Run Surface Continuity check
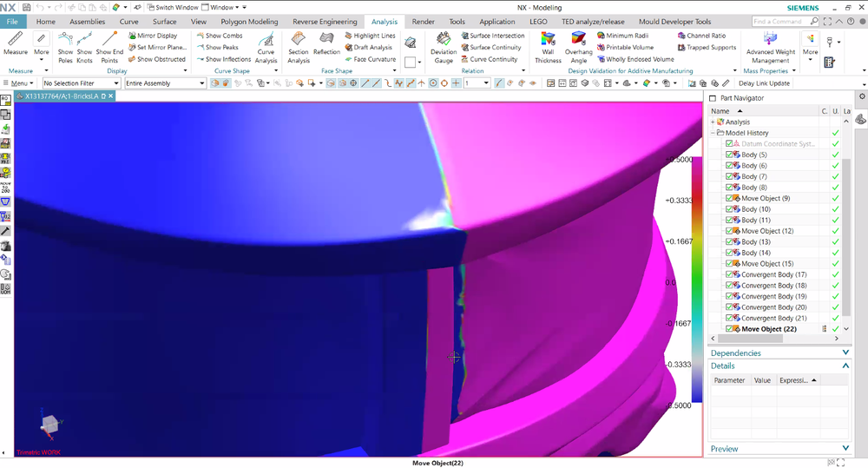 (x=491, y=48)
